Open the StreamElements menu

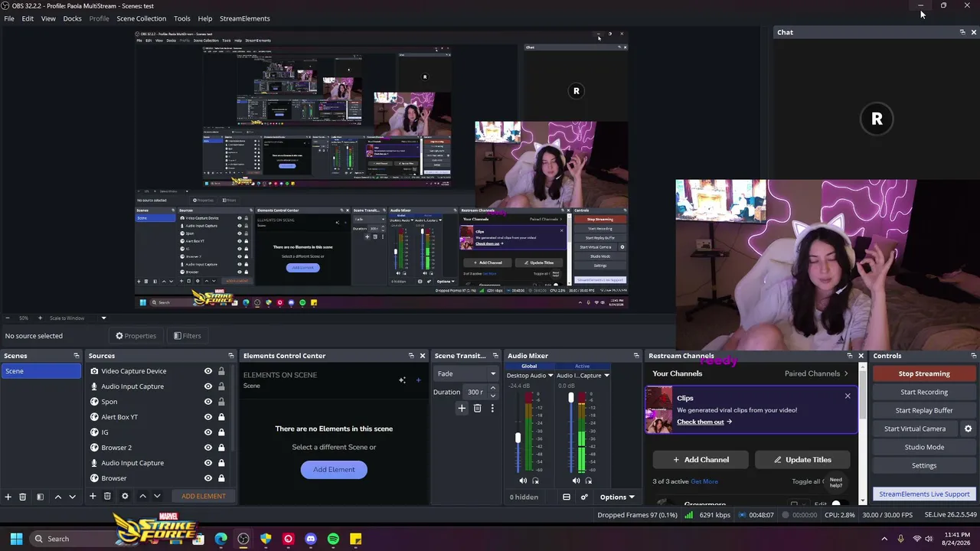tap(245, 18)
